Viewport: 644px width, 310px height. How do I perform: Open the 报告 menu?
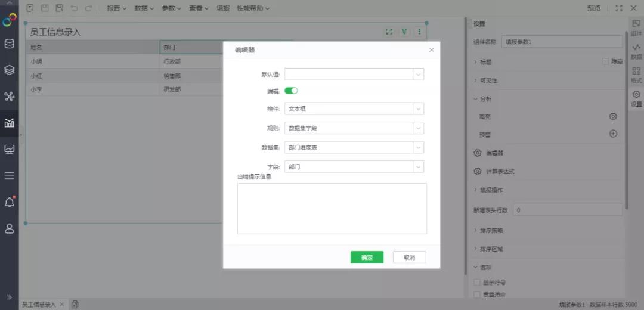(x=117, y=8)
